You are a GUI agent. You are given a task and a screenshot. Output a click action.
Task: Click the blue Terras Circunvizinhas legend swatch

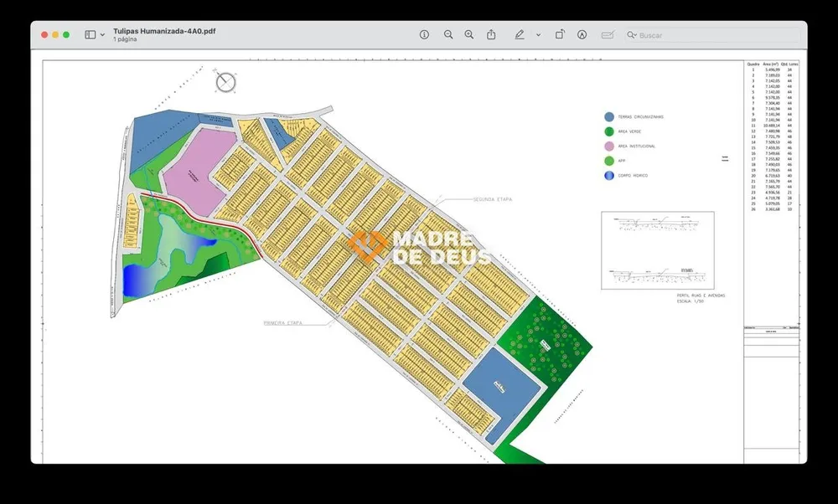(x=609, y=117)
